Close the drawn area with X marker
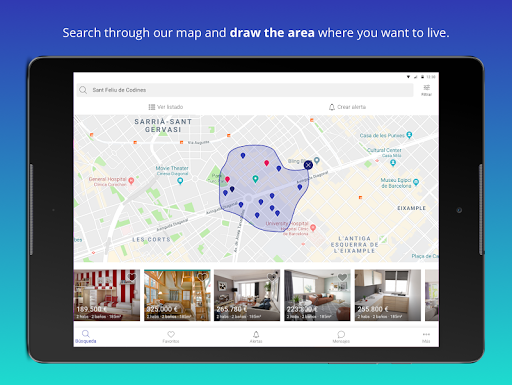This screenshot has width=512, height=385. point(308,165)
